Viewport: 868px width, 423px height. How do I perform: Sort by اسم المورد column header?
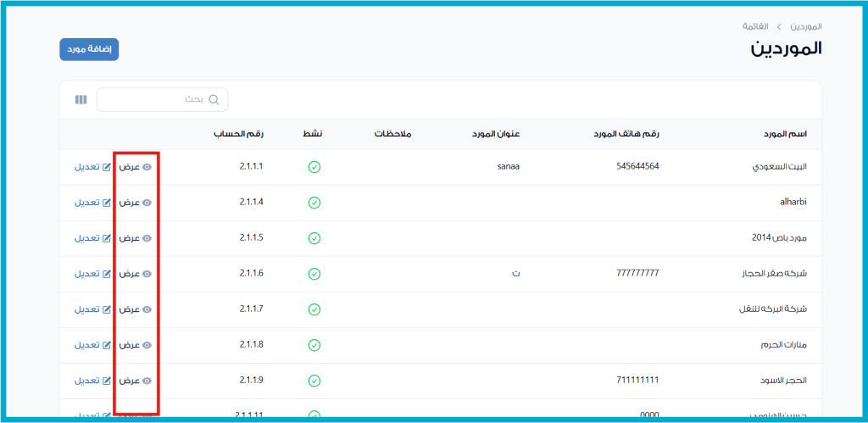coord(782,135)
